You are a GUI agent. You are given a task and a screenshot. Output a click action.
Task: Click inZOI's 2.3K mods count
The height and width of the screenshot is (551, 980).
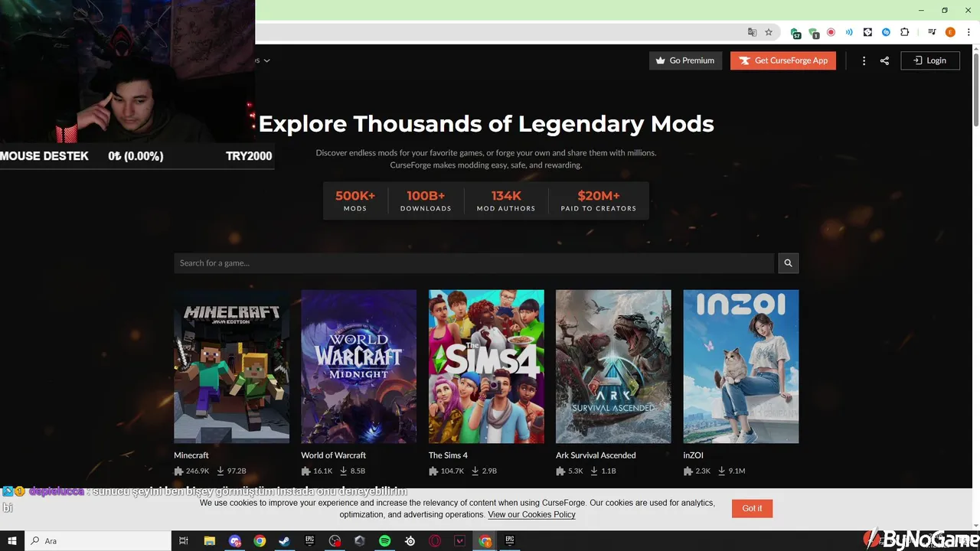[x=697, y=471]
